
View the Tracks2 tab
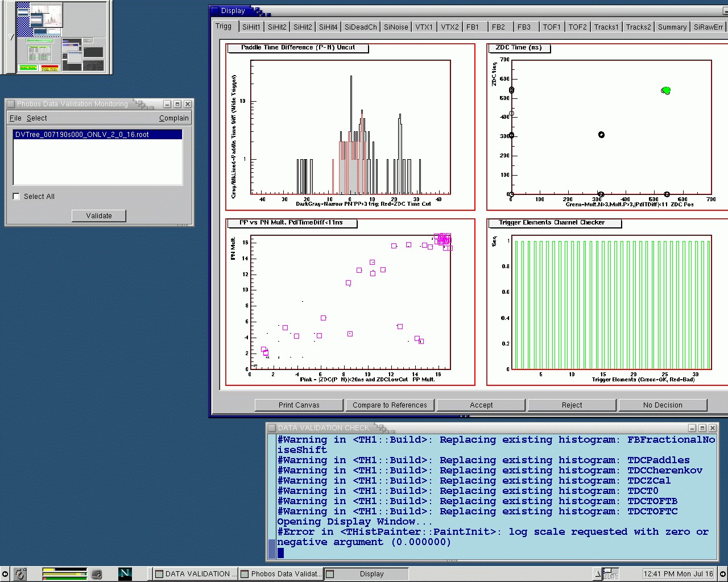coord(638,27)
